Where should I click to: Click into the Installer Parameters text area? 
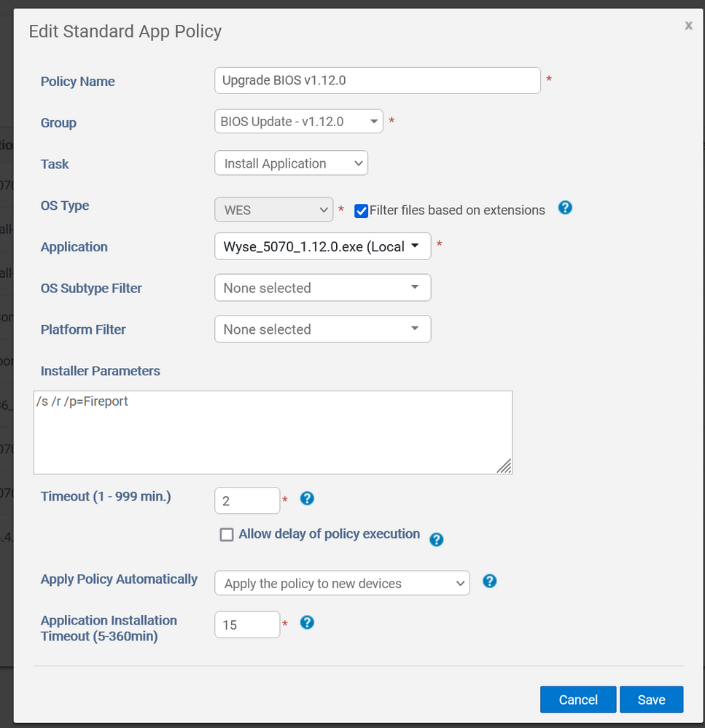pos(273,432)
